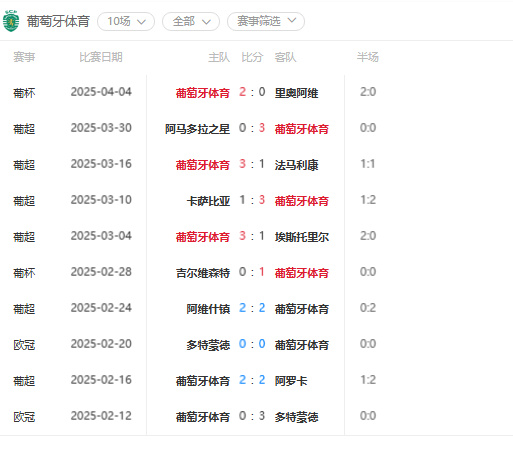
Task: Click the 2:0 score against 里奥阿维
Action: (x=252, y=92)
